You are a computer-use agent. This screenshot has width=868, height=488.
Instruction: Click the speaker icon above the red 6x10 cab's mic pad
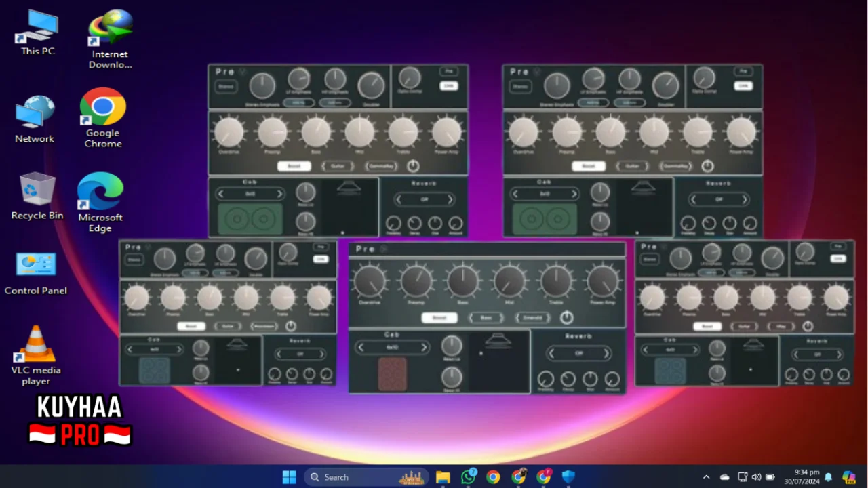click(x=498, y=340)
